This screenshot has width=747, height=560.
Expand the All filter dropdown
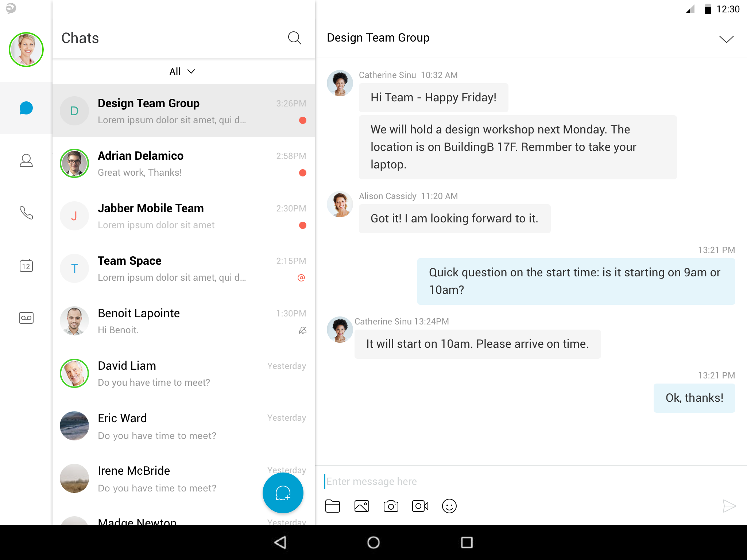tap(182, 71)
